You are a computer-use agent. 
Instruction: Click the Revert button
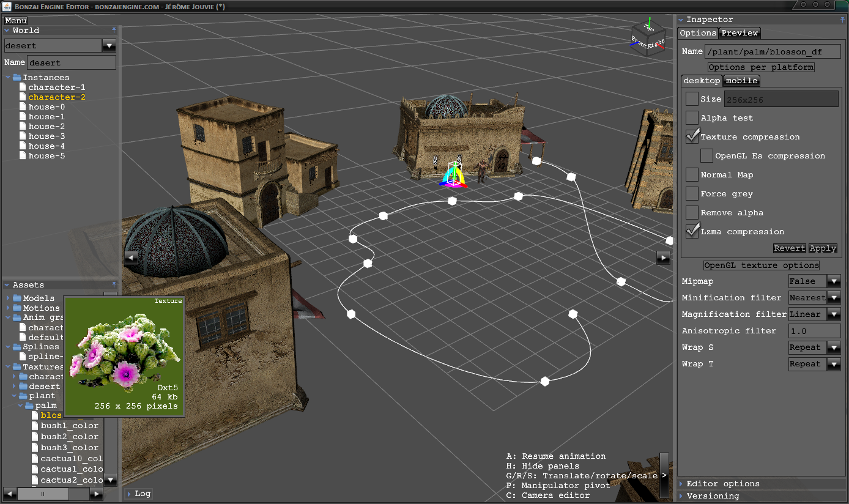click(x=789, y=248)
